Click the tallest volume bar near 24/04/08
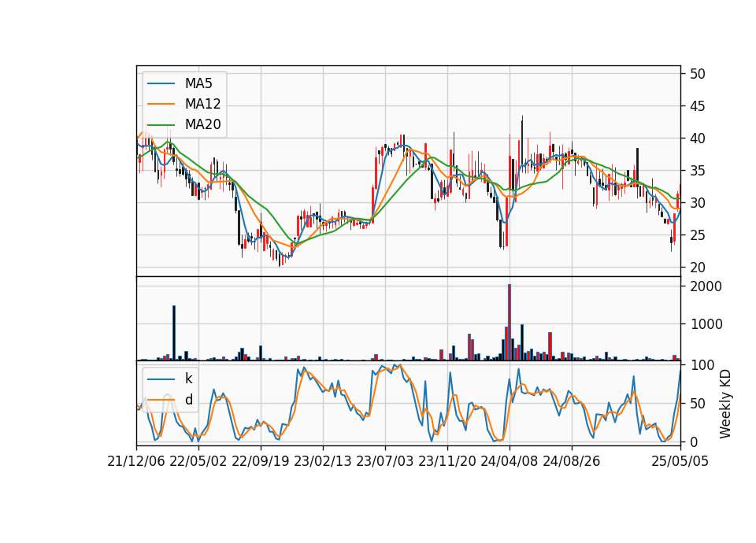This screenshot has height=543, width=756. click(510, 323)
